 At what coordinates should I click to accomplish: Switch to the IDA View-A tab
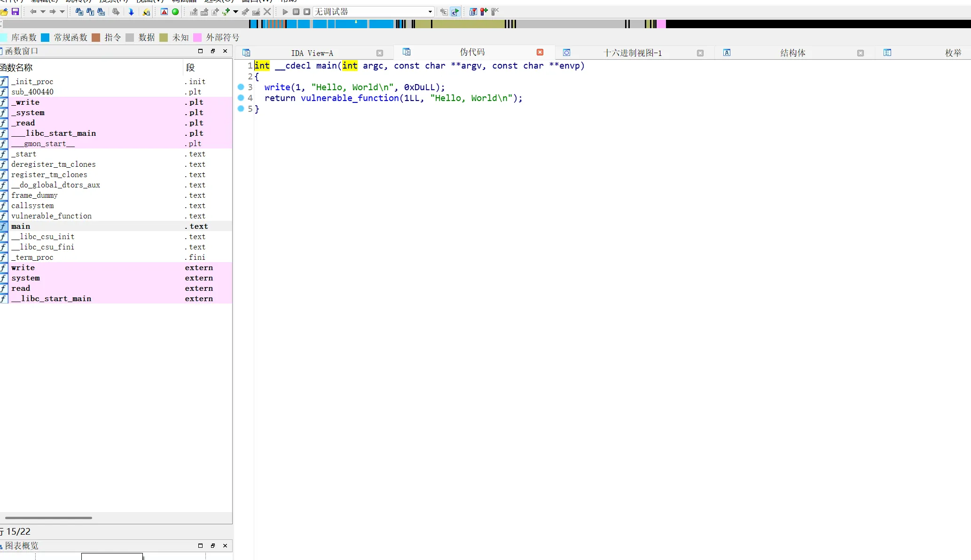click(312, 53)
